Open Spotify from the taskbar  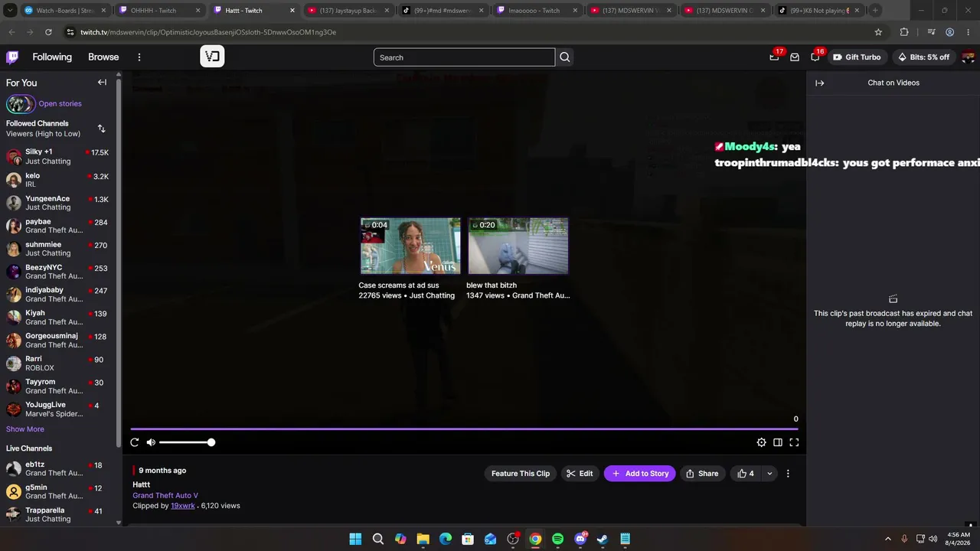557,539
